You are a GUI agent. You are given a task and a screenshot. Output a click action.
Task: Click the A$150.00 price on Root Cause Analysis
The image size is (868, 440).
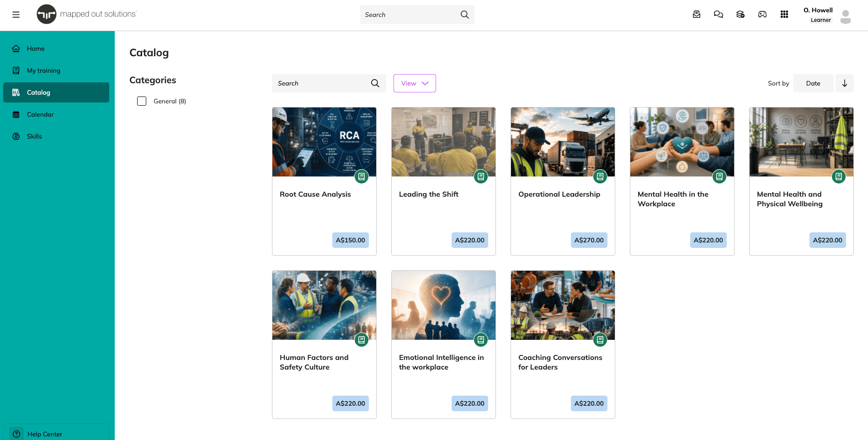pos(351,240)
